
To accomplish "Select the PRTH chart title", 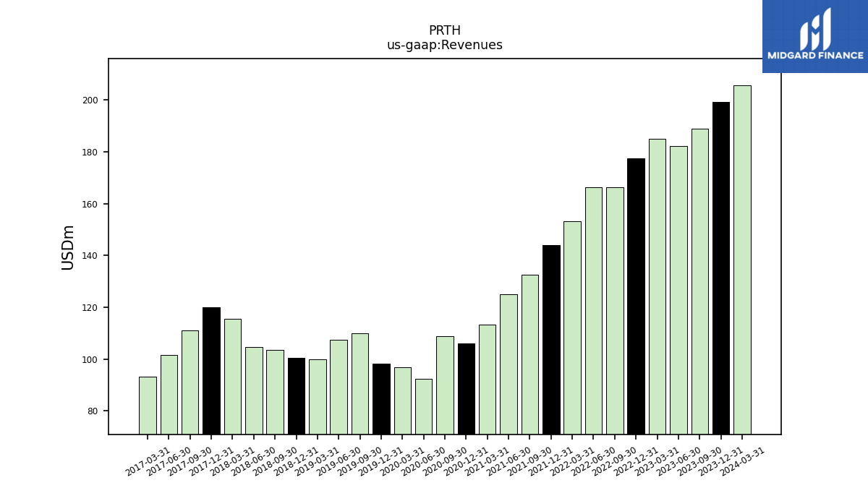I will tap(444, 31).
